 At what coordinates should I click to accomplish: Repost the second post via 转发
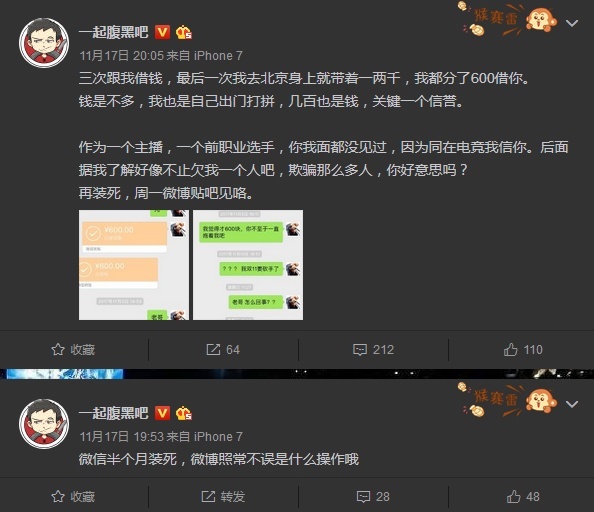223,496
